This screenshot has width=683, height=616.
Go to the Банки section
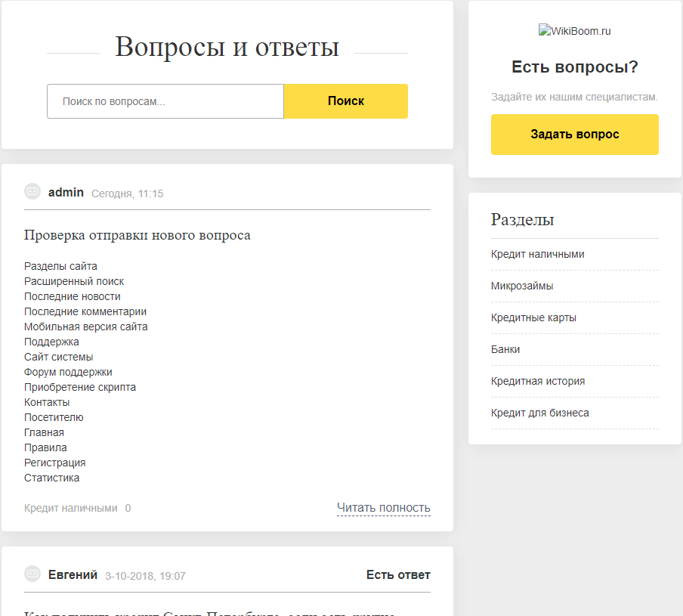(x=505, y=350)
